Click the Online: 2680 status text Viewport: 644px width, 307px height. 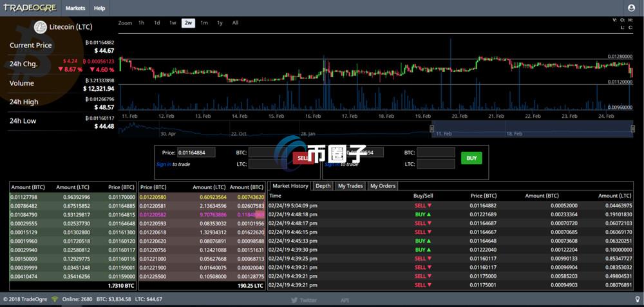(x=77, y=300)
